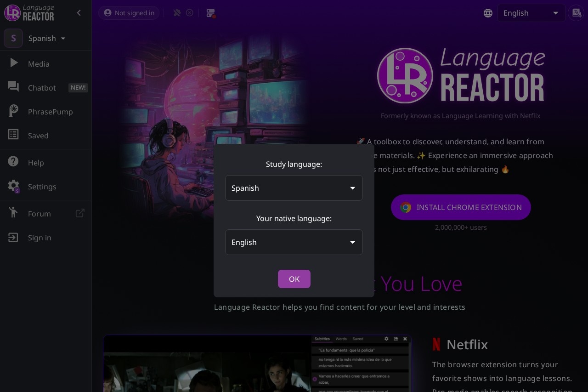The width and height of the screenshot is (588, 392).
Task: Open the Media library icon
Action: [13, 64]
